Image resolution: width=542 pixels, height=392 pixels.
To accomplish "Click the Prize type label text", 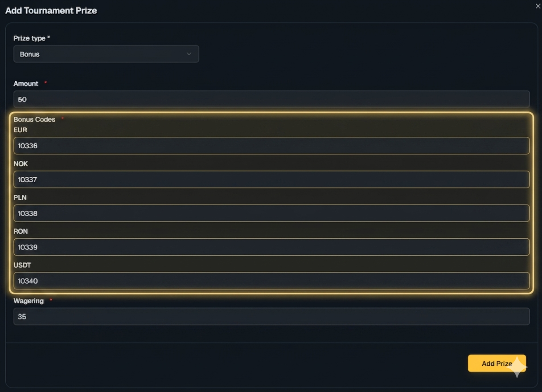I will tap(29, 38).
